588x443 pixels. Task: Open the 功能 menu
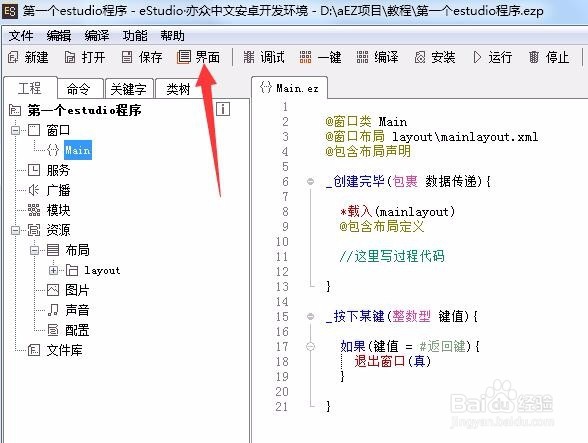coord(135,36)
